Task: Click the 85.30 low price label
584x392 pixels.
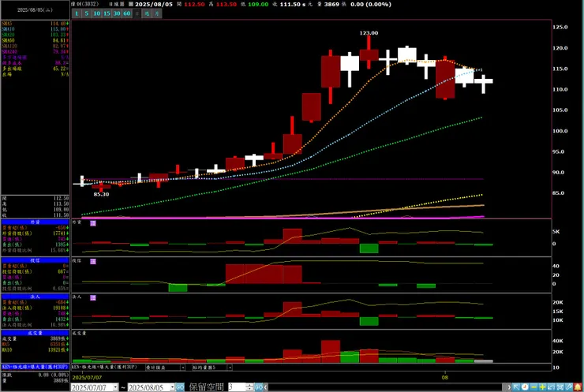Action: tap(101, 194)
